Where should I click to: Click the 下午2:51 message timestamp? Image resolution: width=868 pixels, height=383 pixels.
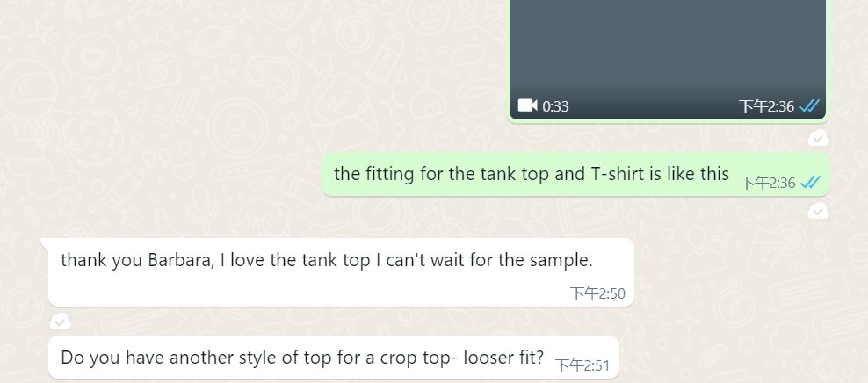click(x=582, y=365)
